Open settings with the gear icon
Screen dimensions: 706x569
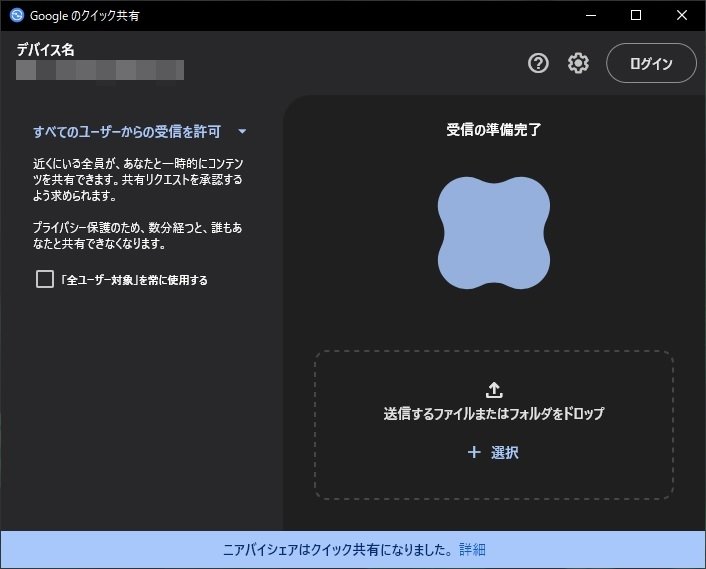[578, 63]
